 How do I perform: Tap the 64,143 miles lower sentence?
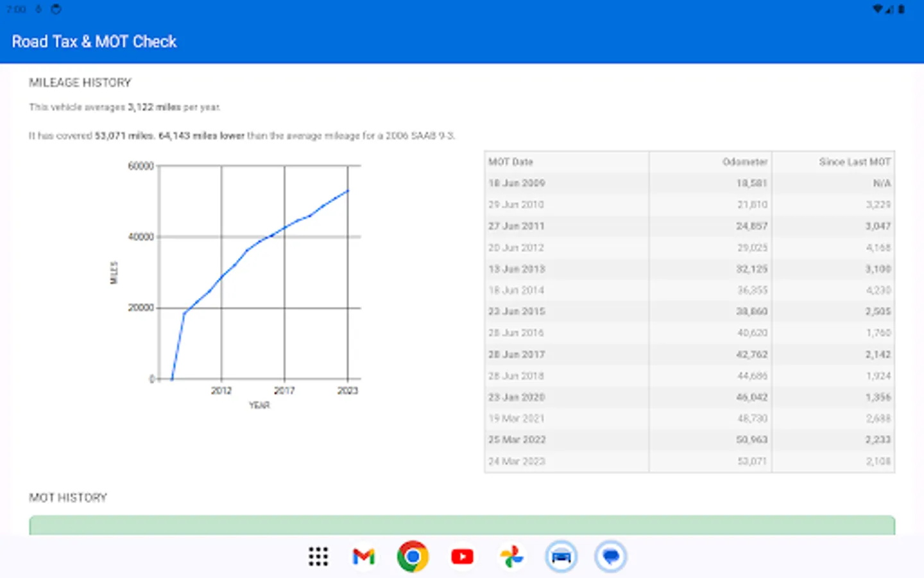tap(242, 136)
